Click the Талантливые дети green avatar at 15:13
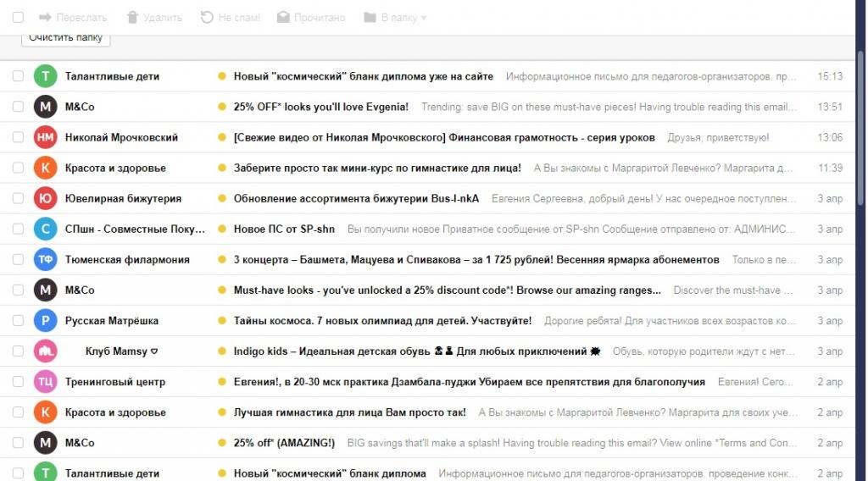The image size is (868, 481). tap(45, 76)
